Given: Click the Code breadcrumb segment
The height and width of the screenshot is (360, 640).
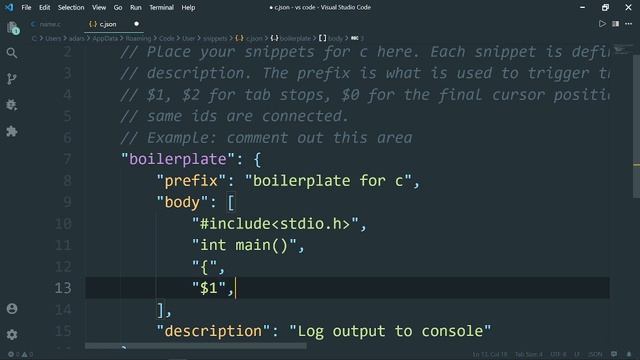Looking at the screenshot, I should coord(167,38).
